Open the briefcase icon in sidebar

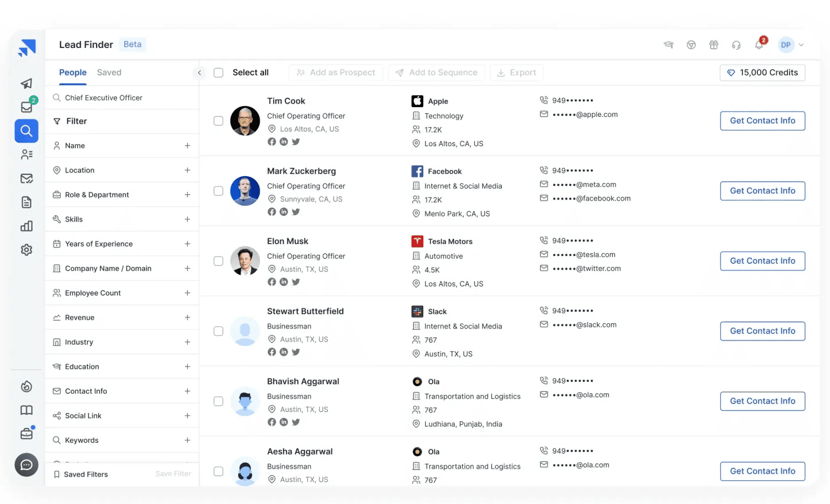26,434
